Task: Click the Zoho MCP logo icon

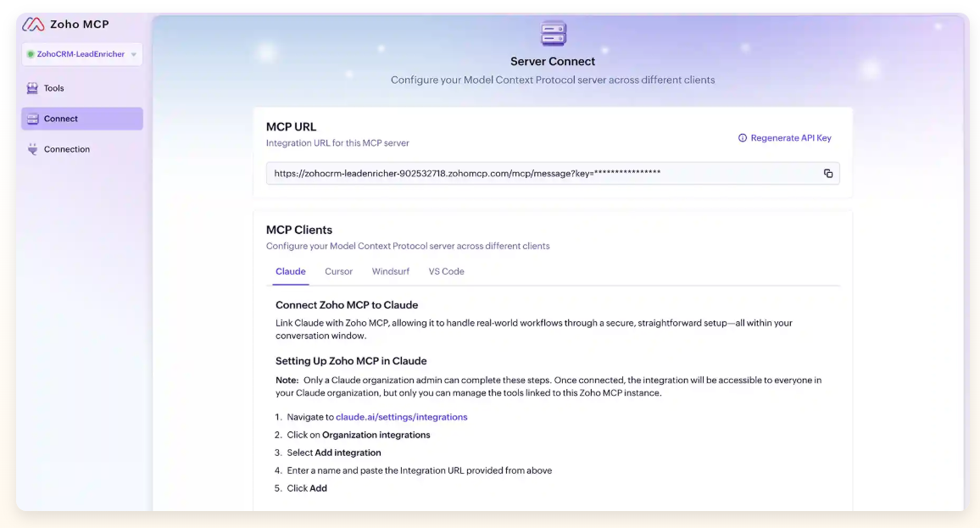Action: [33, 25]
